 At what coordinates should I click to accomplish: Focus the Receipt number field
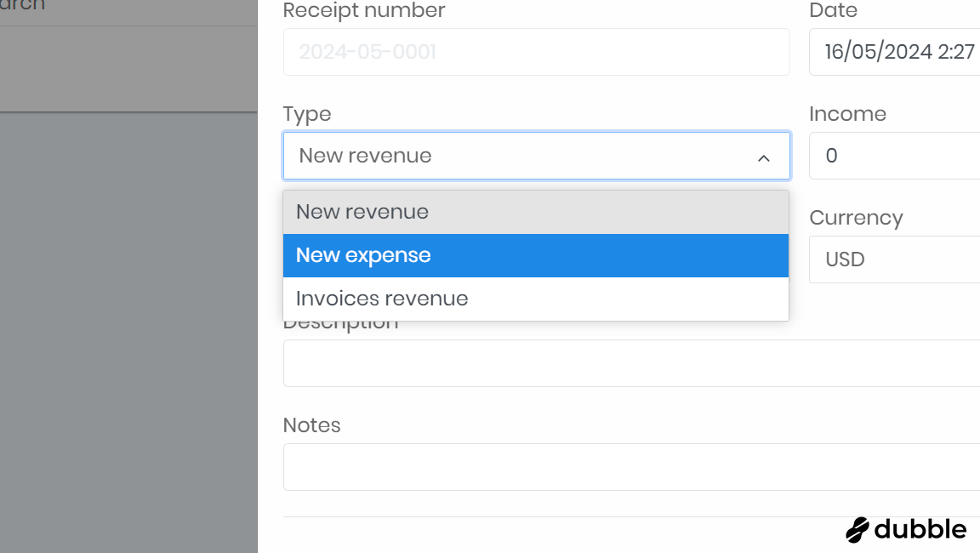pyautogui.click(x=536, y=52)
